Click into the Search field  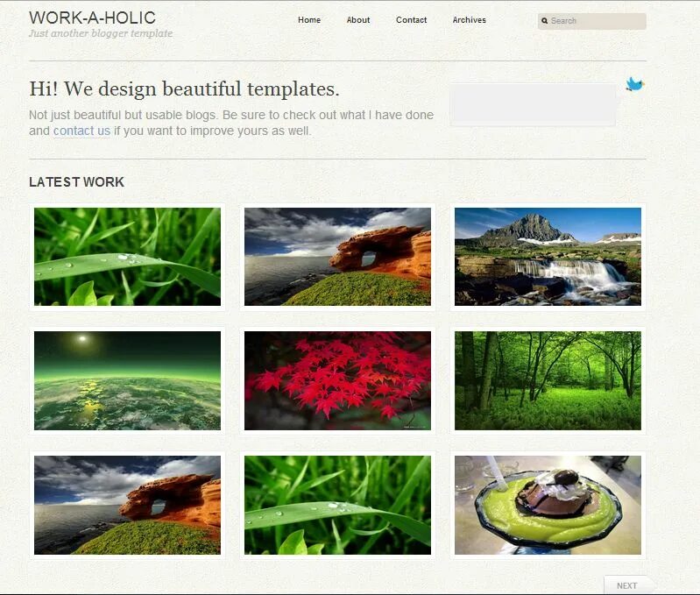tap(592, 21)
